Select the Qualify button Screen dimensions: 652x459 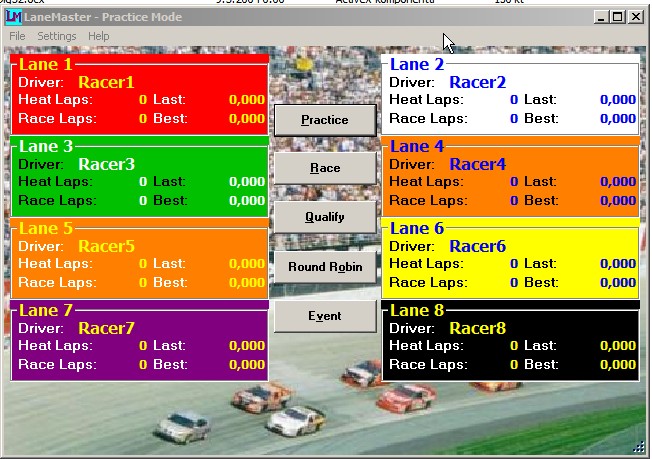click(x=325, y=217)
